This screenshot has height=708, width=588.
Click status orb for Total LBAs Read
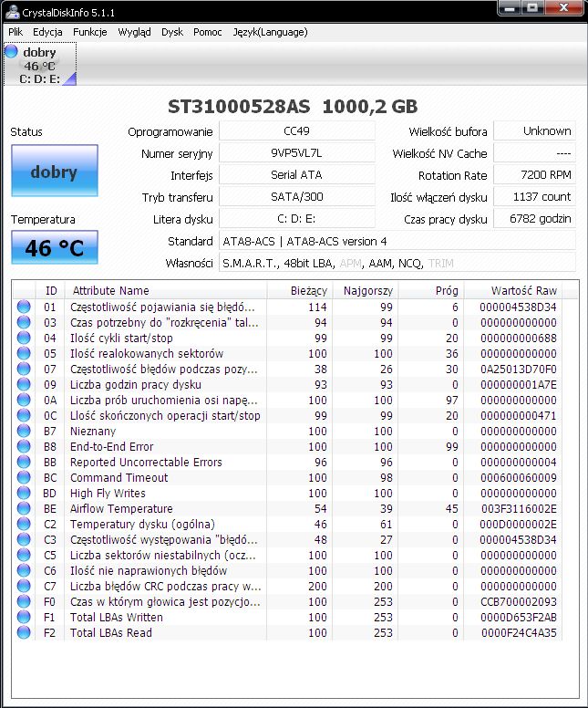pyautogui.click(x=24, y=632)
